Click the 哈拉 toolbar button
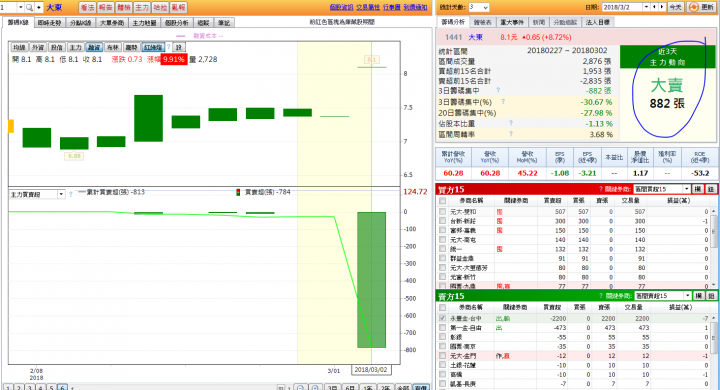 tap(160, 7)
